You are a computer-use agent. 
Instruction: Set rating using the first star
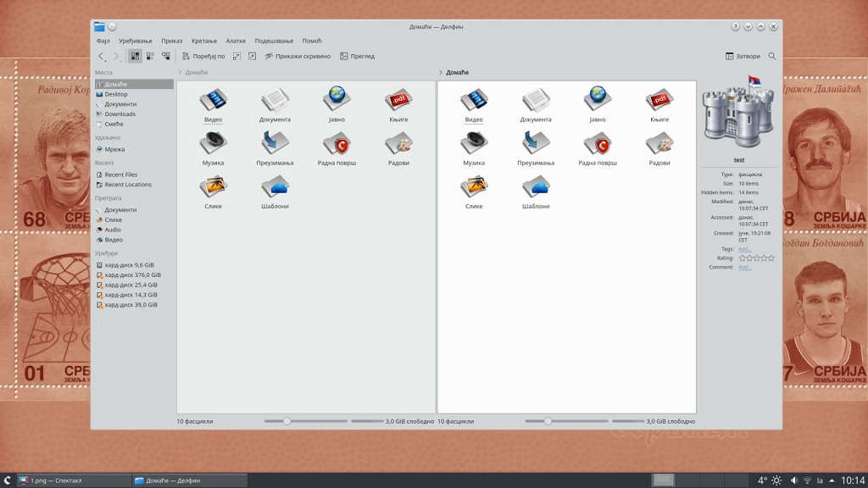(743, 258)
